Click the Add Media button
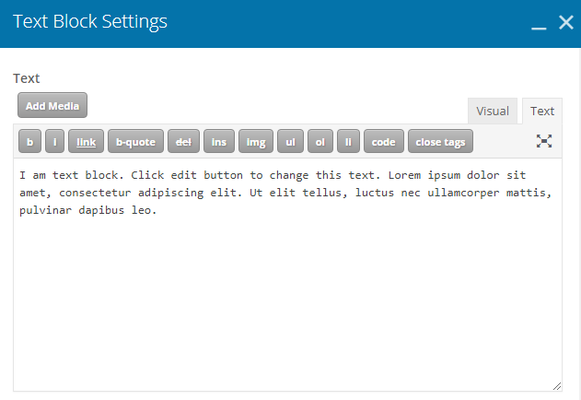Viewport: 581px width, 400px height. coord(52,106)
